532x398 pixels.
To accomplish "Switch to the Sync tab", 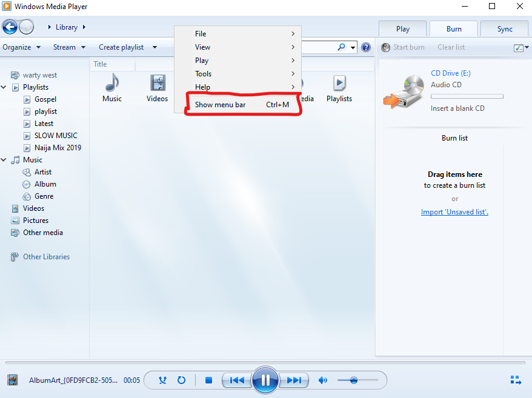I will click(505, 29).
